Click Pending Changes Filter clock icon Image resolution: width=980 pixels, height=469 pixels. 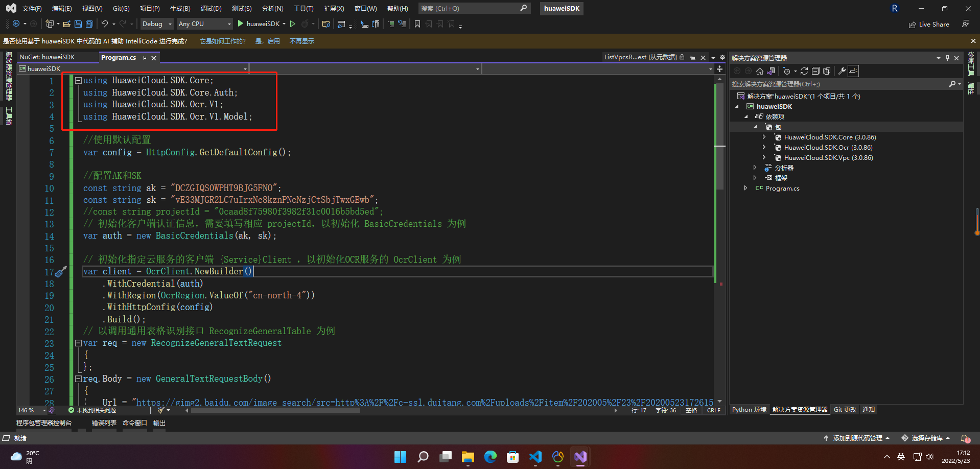click(x=787, y=71)
